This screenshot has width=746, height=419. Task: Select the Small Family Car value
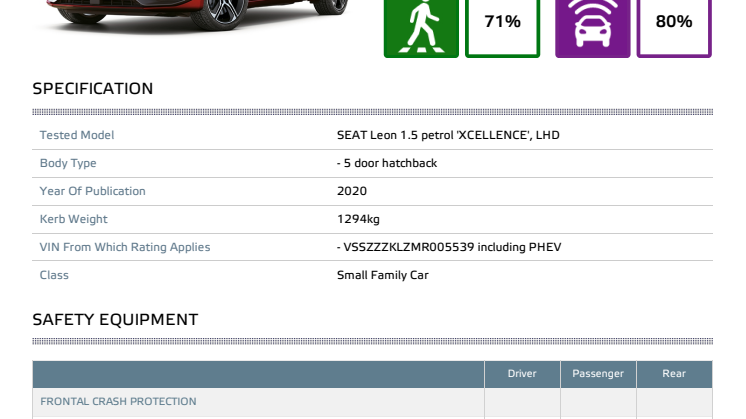coord(383,275)
